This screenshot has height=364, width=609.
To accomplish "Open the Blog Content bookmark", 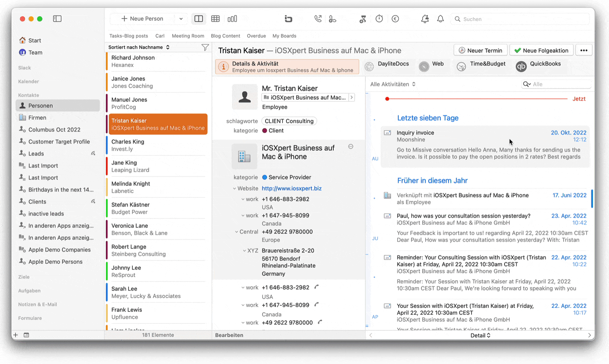I will [225, 36].
